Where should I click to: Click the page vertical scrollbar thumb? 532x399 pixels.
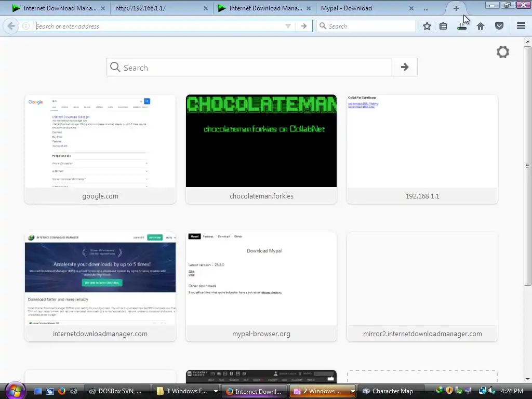click(527, 166)
